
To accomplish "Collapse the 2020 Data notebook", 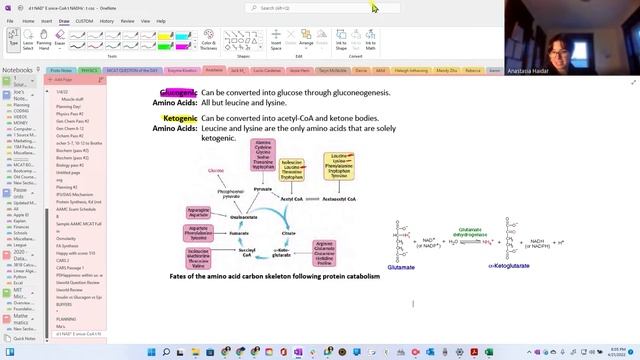I will click(x=33, y=255).
